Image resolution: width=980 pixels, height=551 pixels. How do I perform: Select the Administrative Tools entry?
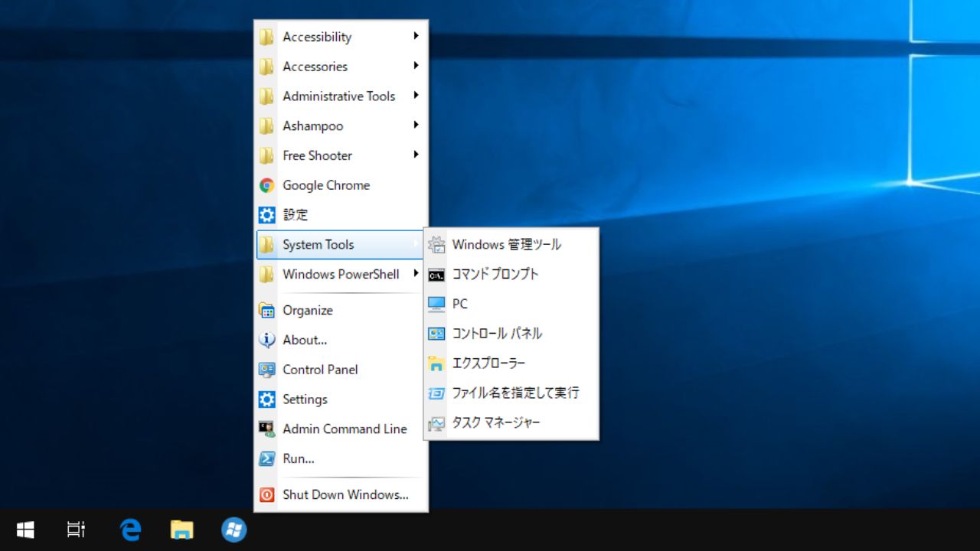click(x=341, y=96)
